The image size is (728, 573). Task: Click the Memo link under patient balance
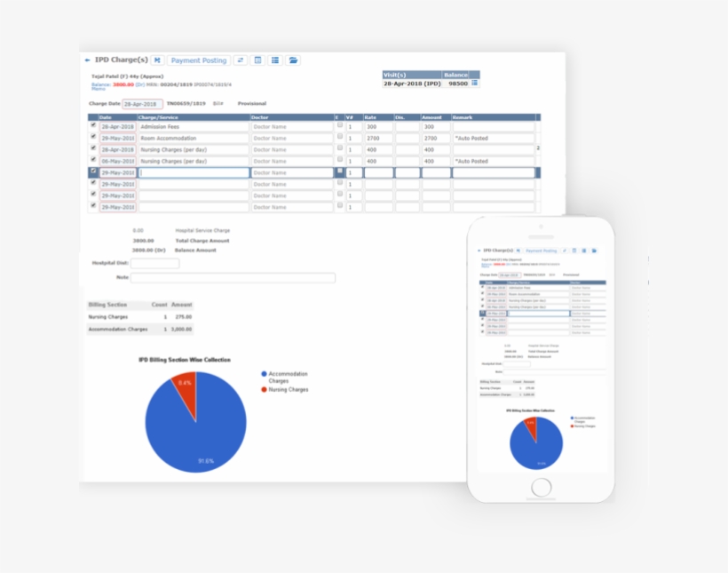point(98,89)
